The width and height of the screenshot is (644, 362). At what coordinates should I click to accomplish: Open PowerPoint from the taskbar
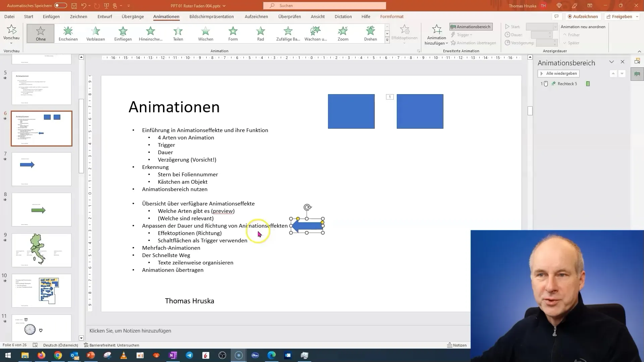[91, 355]
